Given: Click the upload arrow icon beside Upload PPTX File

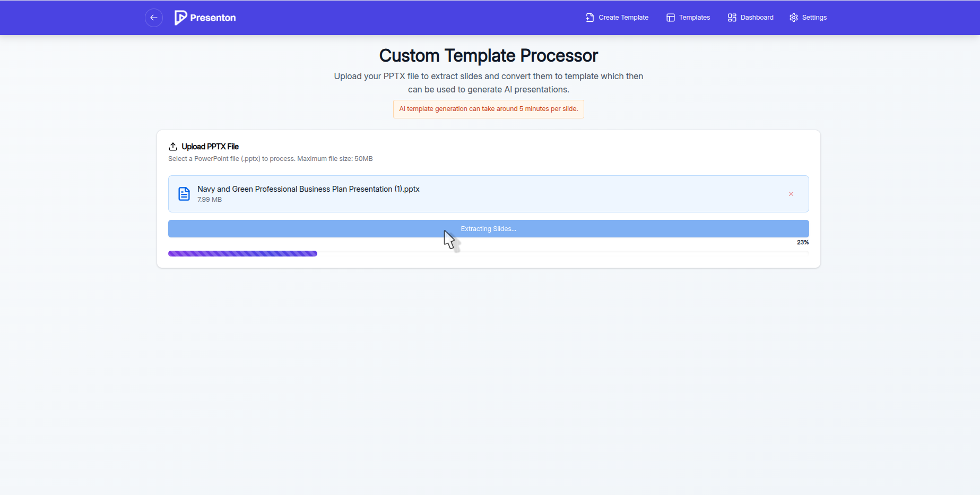Looking at the screenshot, I should (172, 146).
